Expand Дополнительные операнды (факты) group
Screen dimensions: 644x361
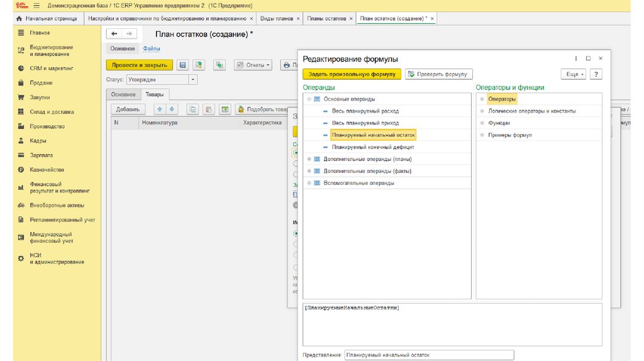[309, 171]
